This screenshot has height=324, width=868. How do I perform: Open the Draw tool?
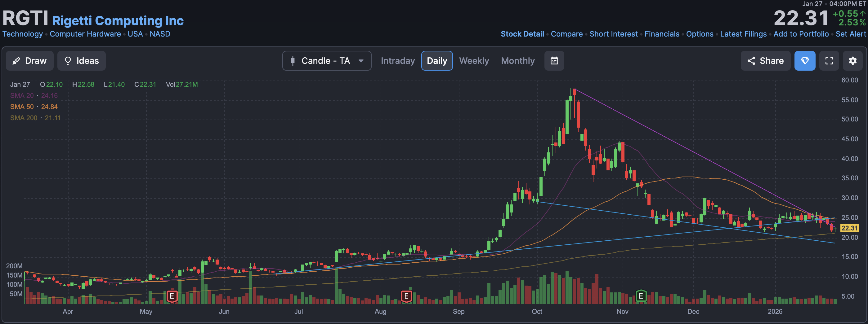coord(30,61)
